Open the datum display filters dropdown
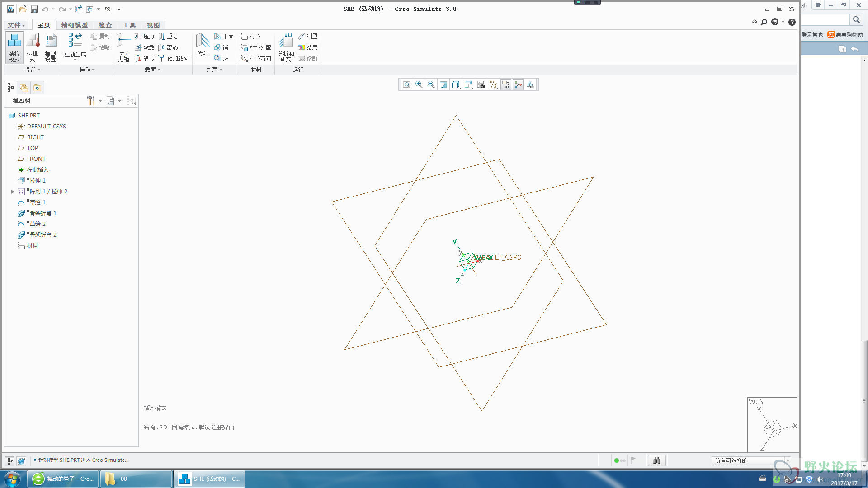Image resolution: width=868 pixels, height=488 pixels. pos(494,84)
